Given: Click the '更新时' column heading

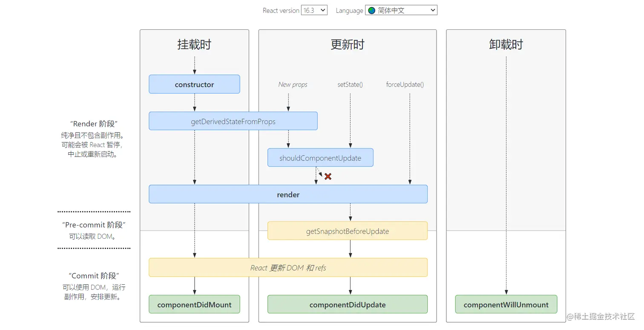Looking at the screenshot, I should (348, 45).
